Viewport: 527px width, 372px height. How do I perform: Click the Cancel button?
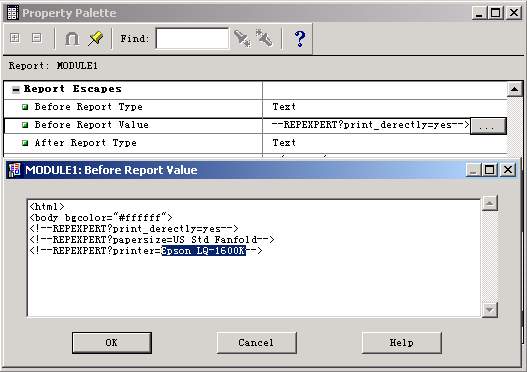click(256, 343)
